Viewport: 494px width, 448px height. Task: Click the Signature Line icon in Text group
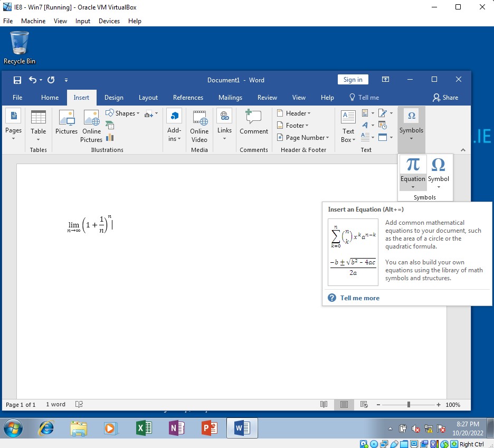pyautogui.click(x=386, y=113)
